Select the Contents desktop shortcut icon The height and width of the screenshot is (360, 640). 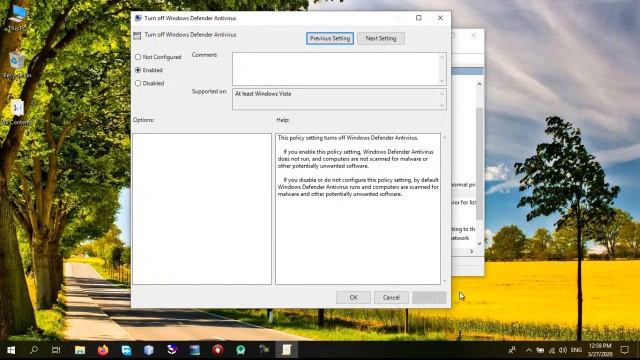[17, 112]
